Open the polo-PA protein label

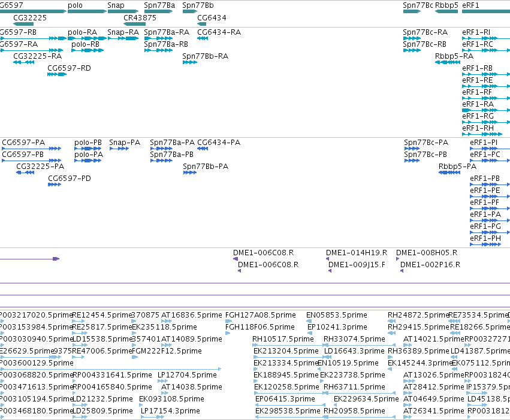(89, 155)
